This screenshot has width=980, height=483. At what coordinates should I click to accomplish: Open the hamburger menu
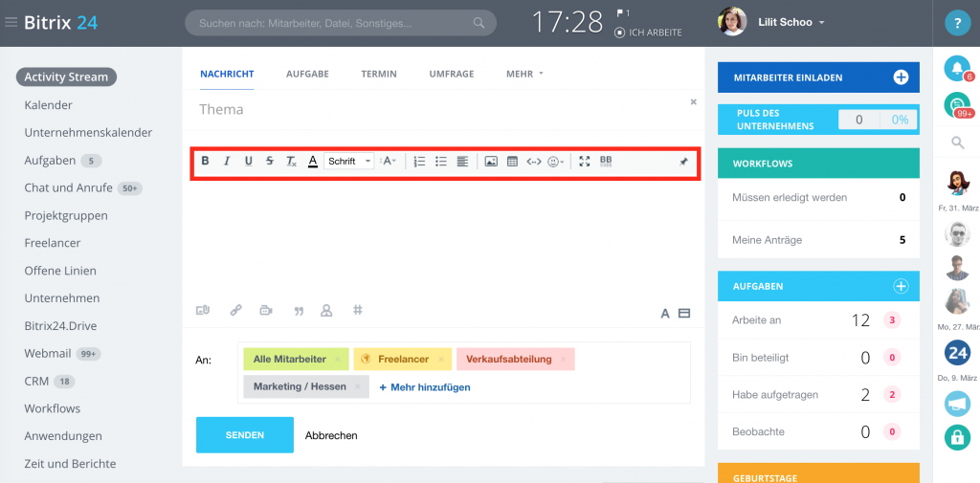(11, 23)
